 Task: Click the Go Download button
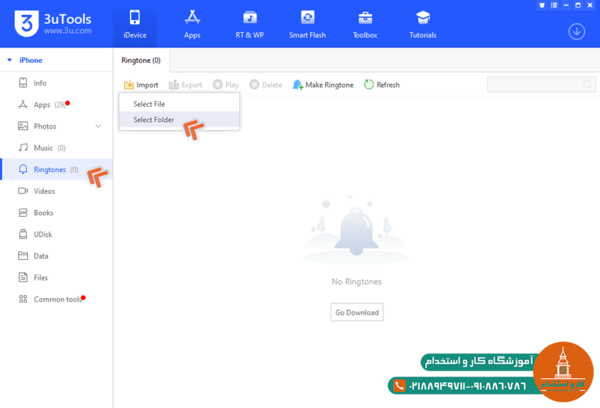pos(357,312)
